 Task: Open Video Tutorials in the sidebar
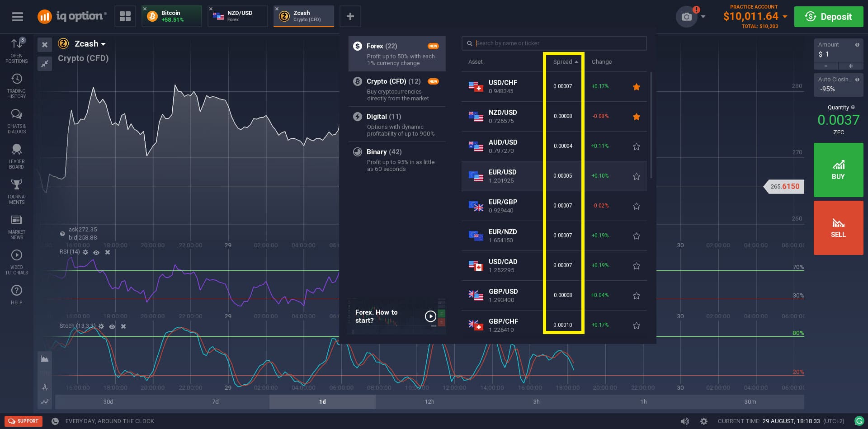coord(17,262)
